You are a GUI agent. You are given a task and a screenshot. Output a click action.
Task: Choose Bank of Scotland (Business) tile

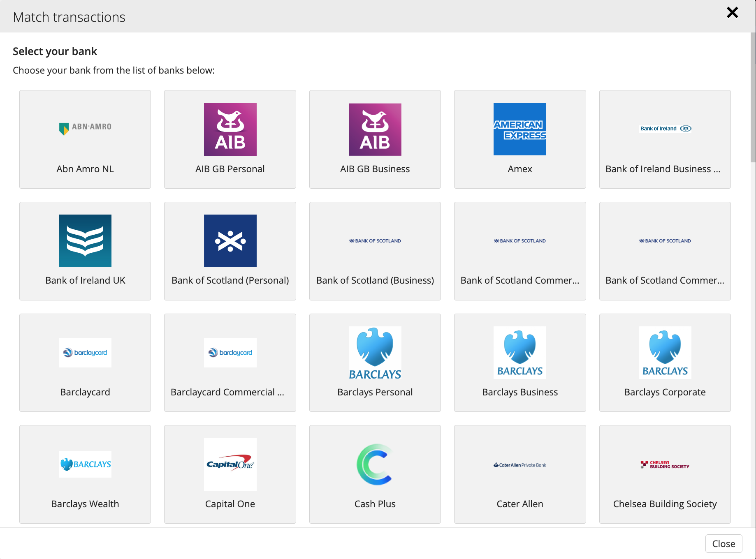(x=375, y=251)
